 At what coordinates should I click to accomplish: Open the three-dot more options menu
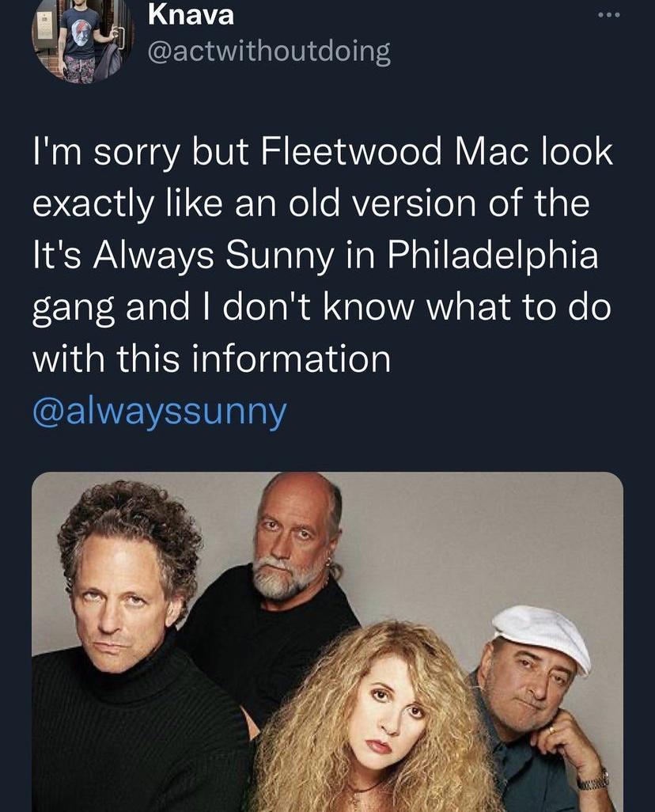click(608, 14)
